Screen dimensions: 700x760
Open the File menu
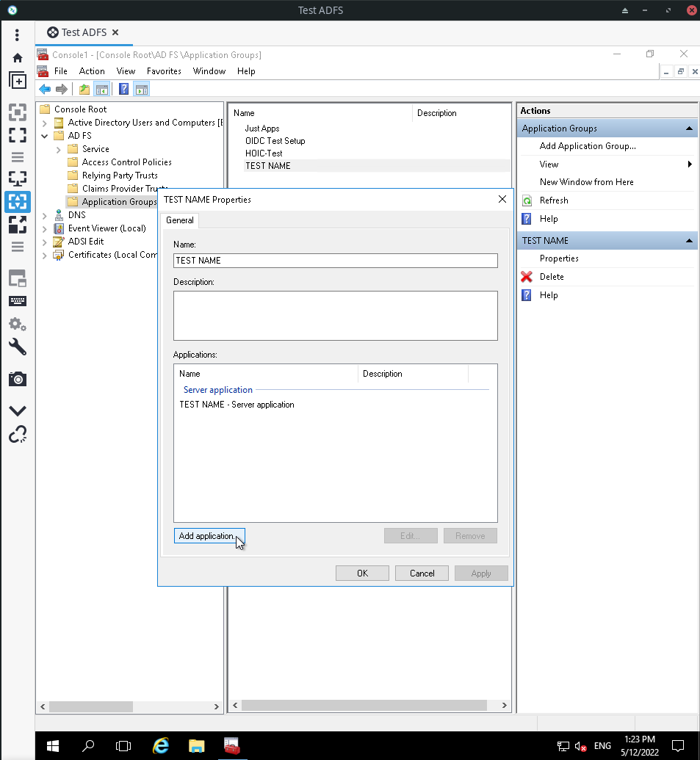60,71
